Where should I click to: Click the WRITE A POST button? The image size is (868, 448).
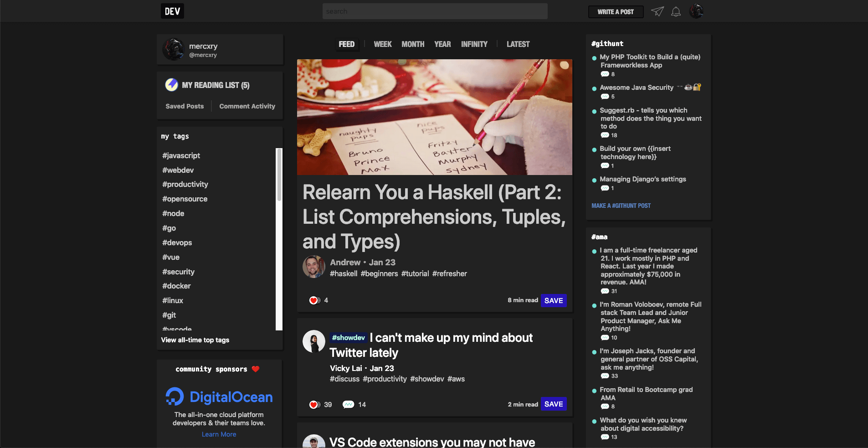[615, 12]
